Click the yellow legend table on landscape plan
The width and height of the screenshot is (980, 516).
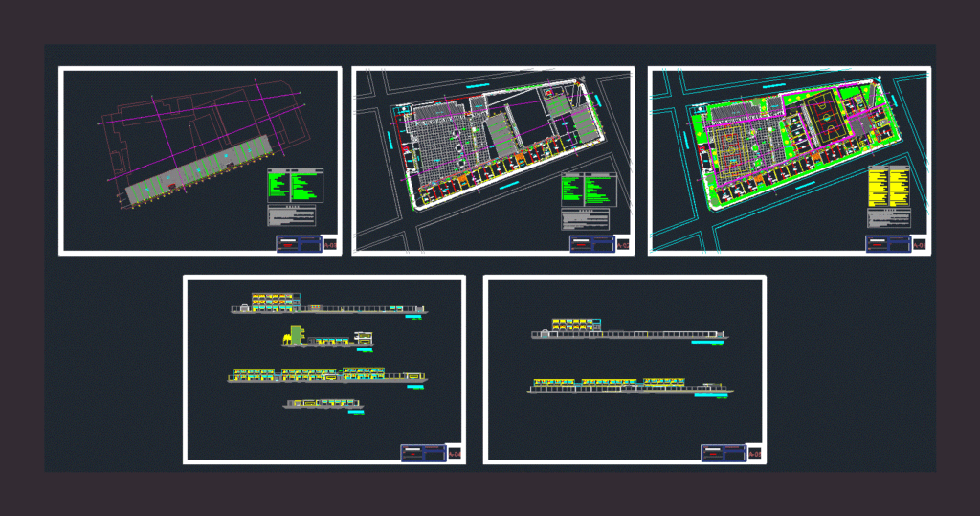click(889, 187)
